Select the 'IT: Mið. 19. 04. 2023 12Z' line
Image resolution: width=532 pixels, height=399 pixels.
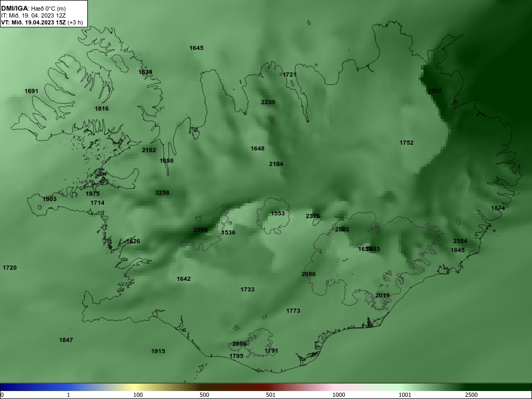click(33, 15)
